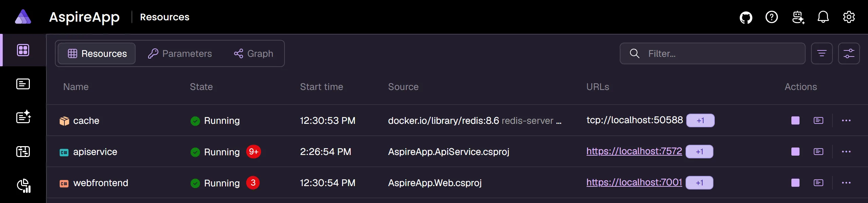Open the GitHub Copilot assistant icon
Viewport: 868px width, 203px height.
click(x=798, y=17)
